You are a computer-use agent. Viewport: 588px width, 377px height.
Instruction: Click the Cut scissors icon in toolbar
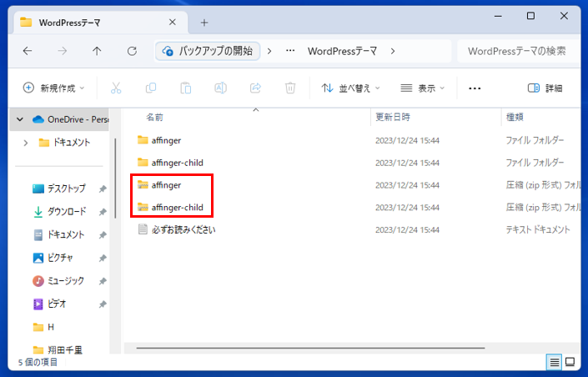point(116,88)
